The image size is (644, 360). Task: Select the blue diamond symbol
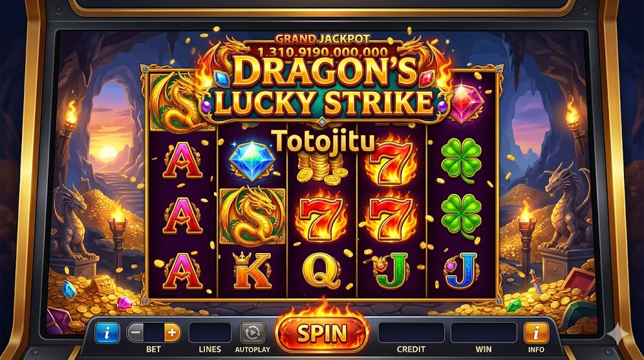(x=252, y=160)
